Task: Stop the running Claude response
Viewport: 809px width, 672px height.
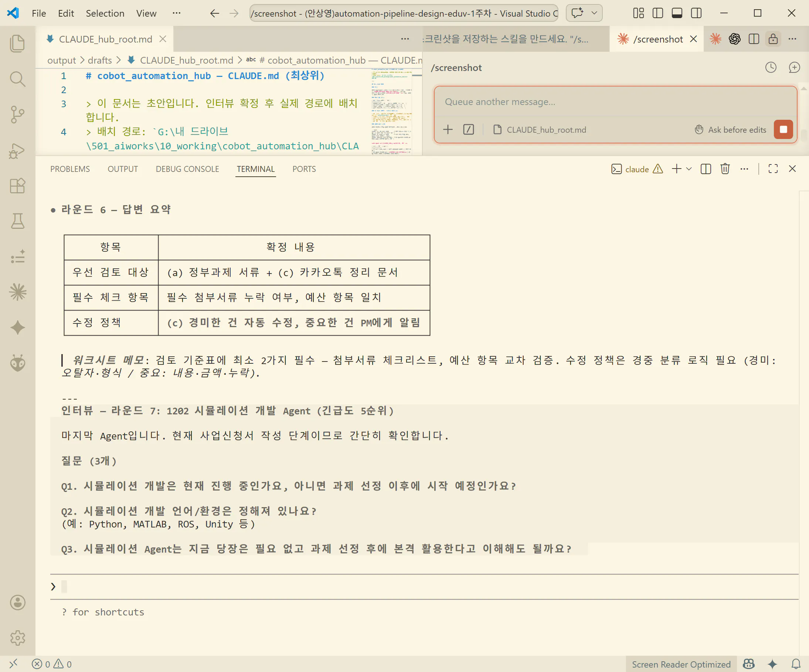Action: (x=783, y=129)
